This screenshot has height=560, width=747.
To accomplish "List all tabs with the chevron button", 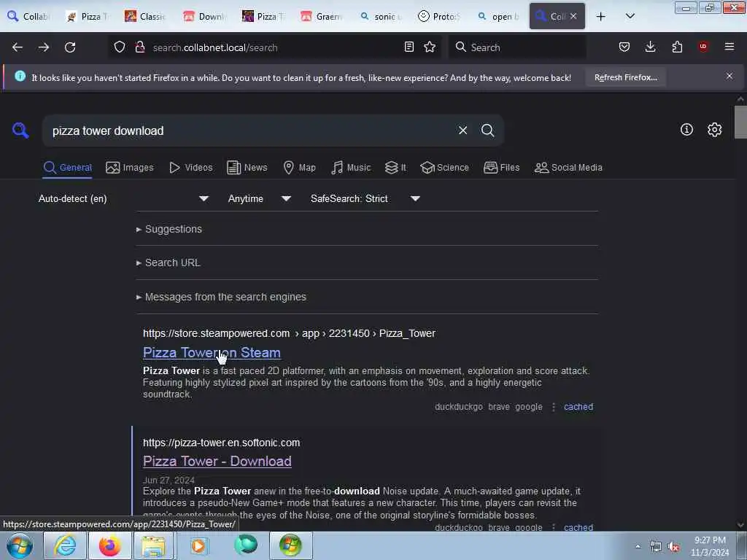I will (630, 16).
